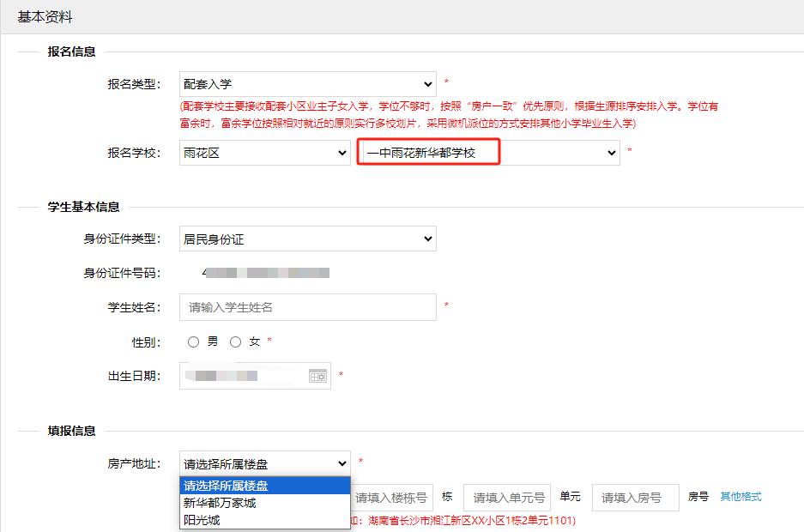Click the 基本资料 panel header

(45, 17)
